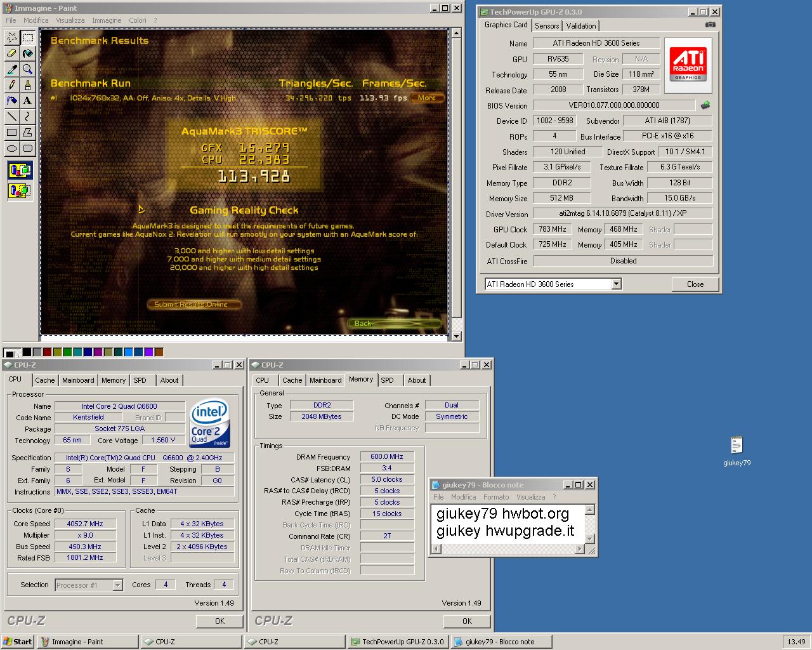Click the Intel Core 2 Quad logo in CPU-Z
Image resolution: width=812 pixels, height=650 pixels.
click(210, 423)
